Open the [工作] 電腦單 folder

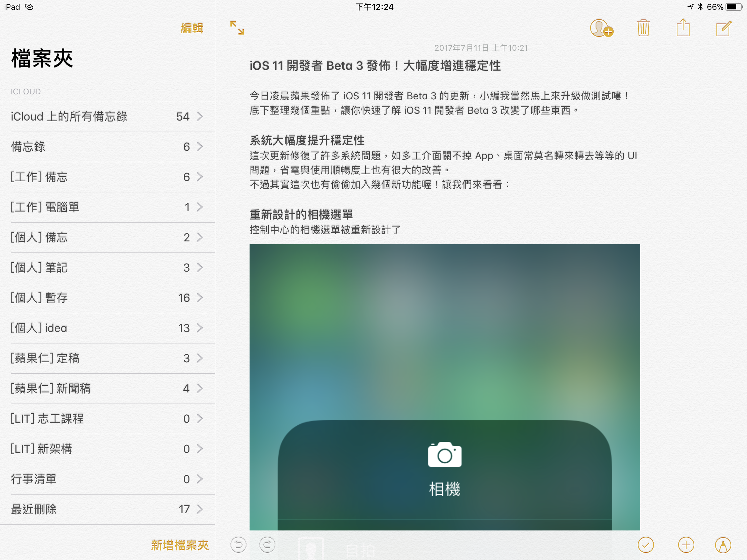[107, 207]
